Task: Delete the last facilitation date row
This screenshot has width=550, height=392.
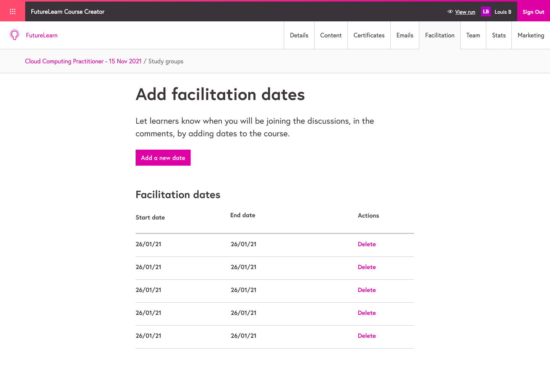Action: (367, 336)
